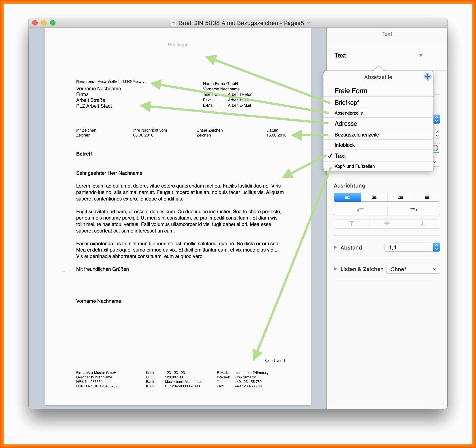This screenshot has width=476, height=448.
Task: Click the paragraph starting 'Fugit suavitate ad eam'
Action: [179, 221]
